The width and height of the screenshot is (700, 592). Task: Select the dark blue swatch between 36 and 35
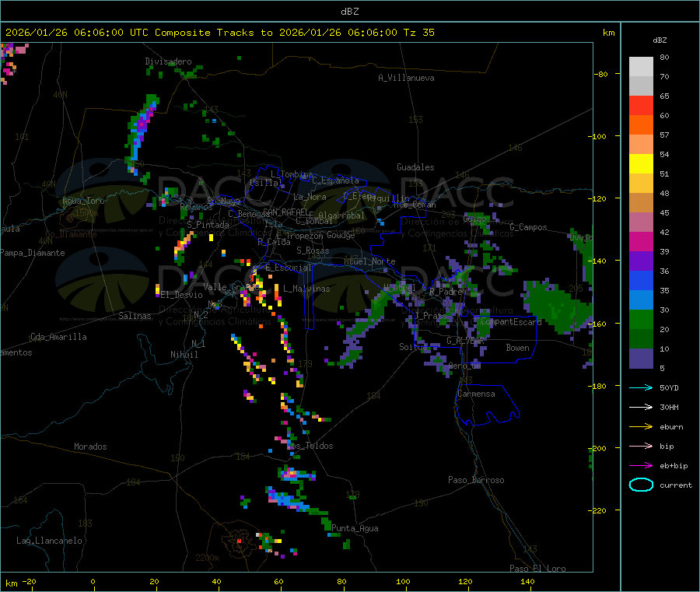641,280
